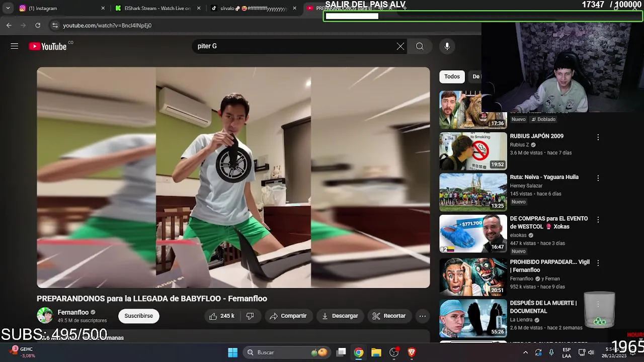Subscribe with the Suscribirse button
Viewport: 644px width, 362px height.
[x=138, y=316]
